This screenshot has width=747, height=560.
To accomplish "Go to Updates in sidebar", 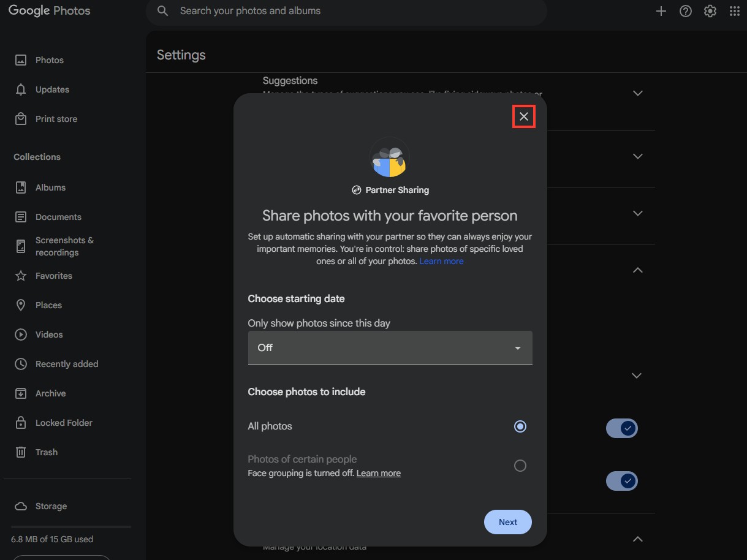I will (x=52, y=89).
